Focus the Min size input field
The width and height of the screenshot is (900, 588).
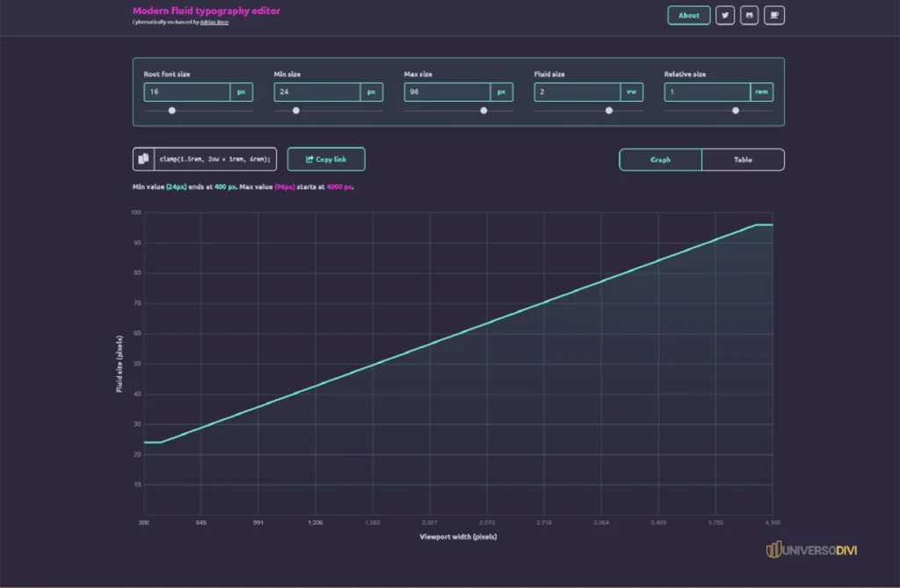tap(317, 92)
